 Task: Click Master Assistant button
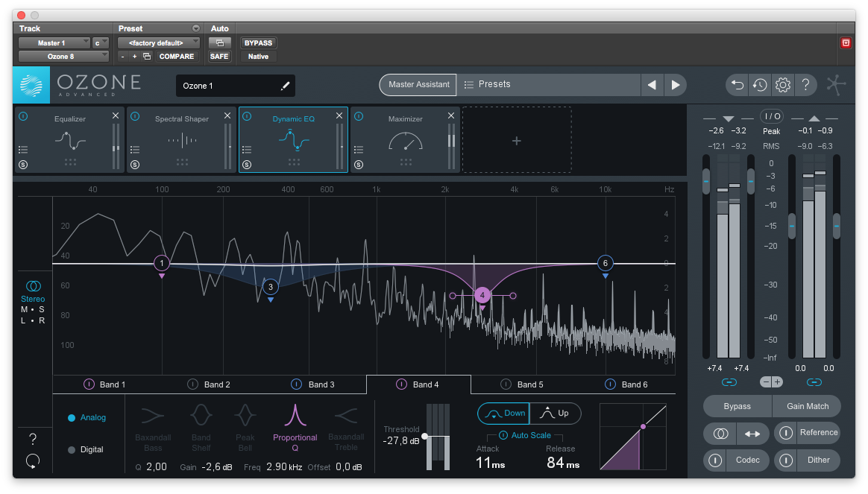[x=418, y=85]
